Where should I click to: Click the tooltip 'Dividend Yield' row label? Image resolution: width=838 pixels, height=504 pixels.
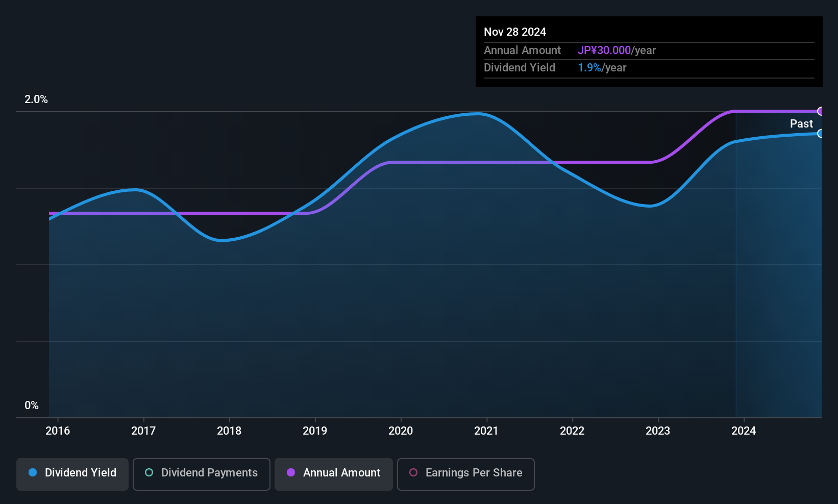[x=520, y=67]
